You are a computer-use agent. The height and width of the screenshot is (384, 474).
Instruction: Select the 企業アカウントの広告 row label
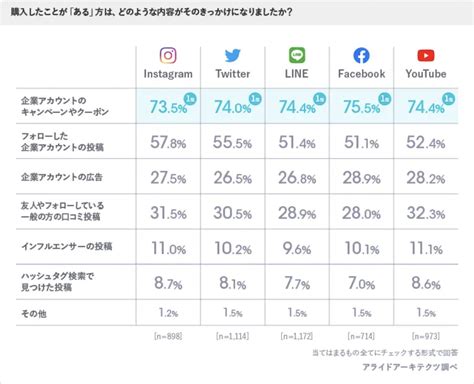pos(62,177)
